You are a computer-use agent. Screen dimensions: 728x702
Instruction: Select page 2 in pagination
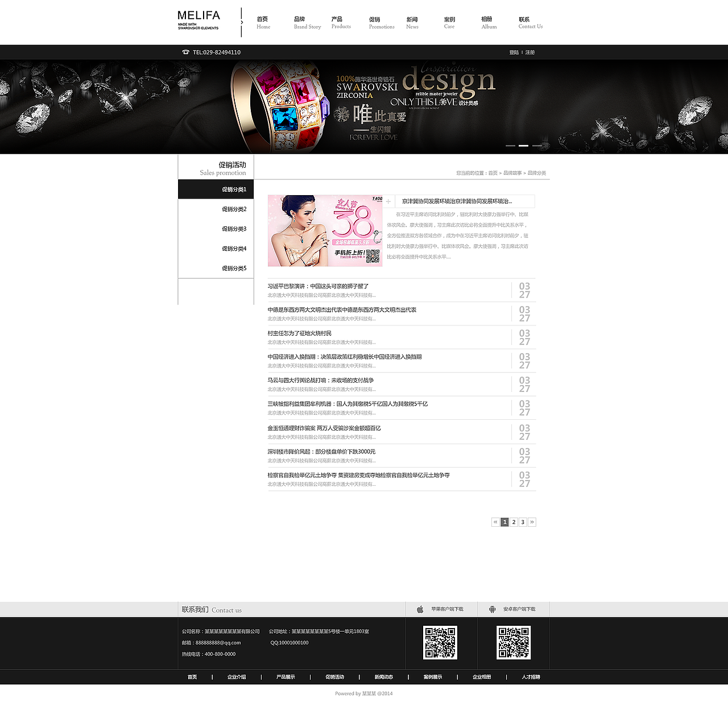pos(514,522)
